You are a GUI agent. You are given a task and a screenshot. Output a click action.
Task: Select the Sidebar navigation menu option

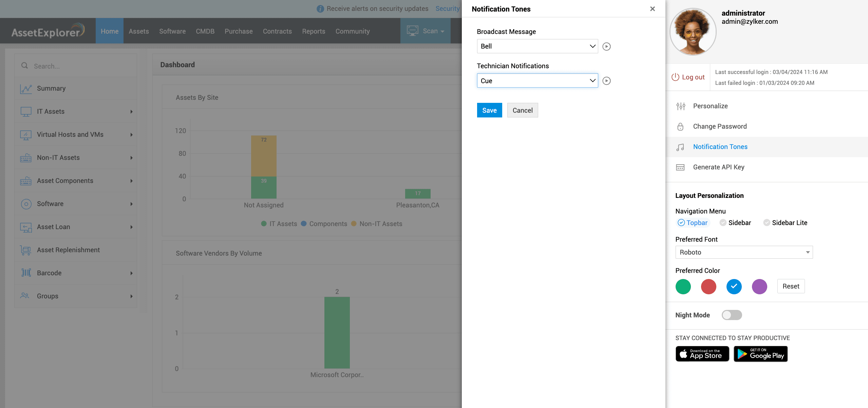(736, 223)
